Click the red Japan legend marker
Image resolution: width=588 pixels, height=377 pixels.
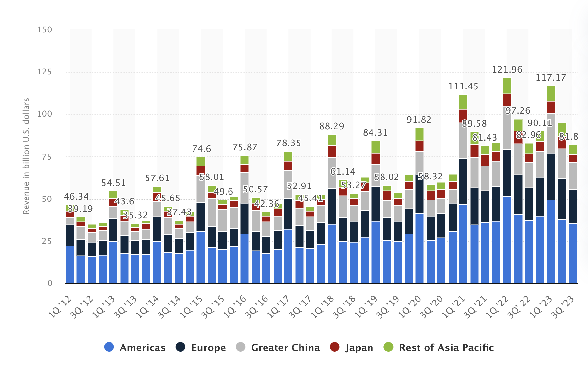click(335, 347)
